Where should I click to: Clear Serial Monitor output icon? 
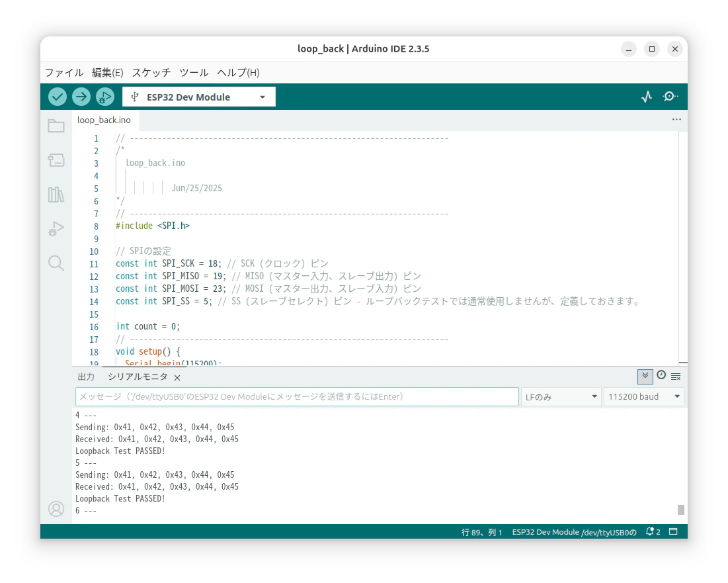[676, 377]
